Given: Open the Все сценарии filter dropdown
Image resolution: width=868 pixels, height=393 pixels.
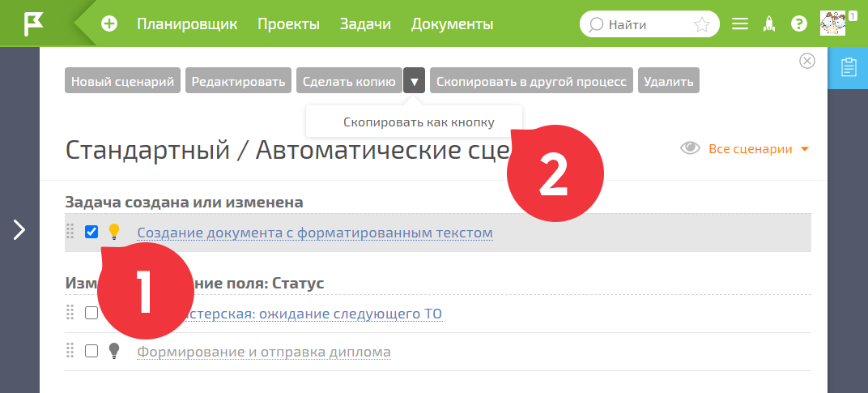Looking at the screenshot, I should tap(745, 149).
